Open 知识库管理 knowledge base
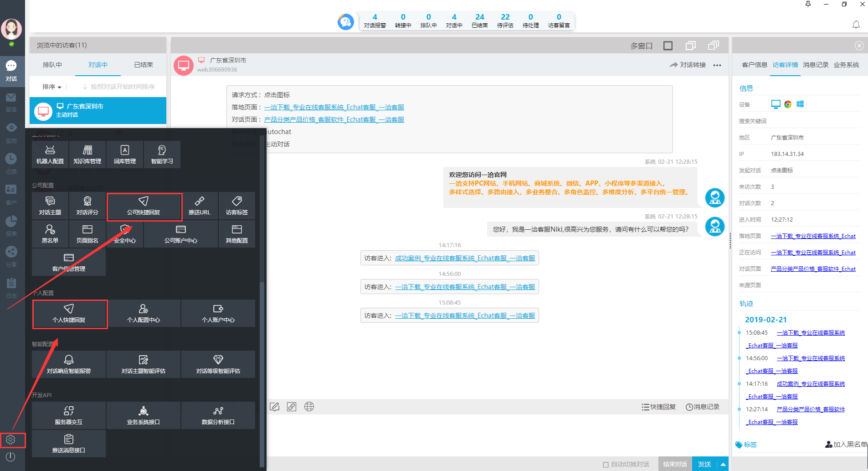 tap(87, 155)
